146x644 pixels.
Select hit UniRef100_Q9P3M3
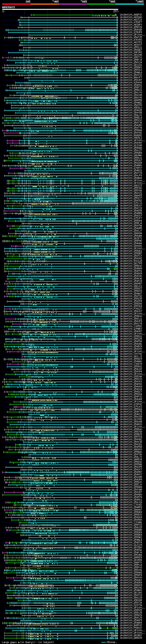click(x=131, y=53)
